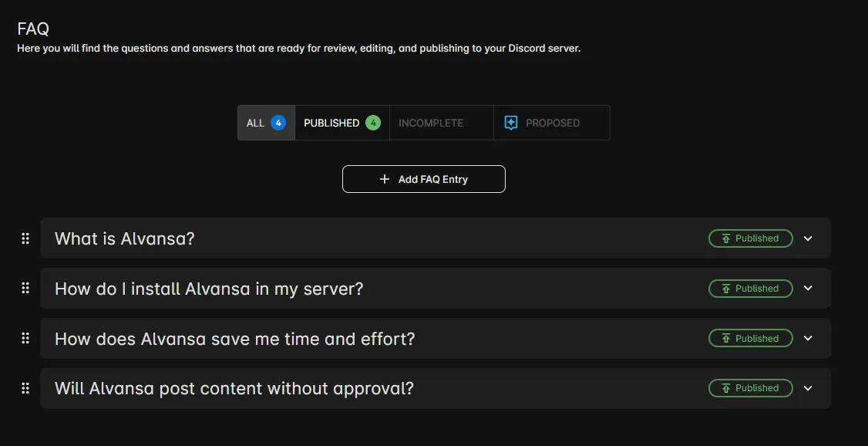This screenshot has width=868, height=446.
Task: Click the green count badge on the PUBLISHED tab
Action: 373,122
